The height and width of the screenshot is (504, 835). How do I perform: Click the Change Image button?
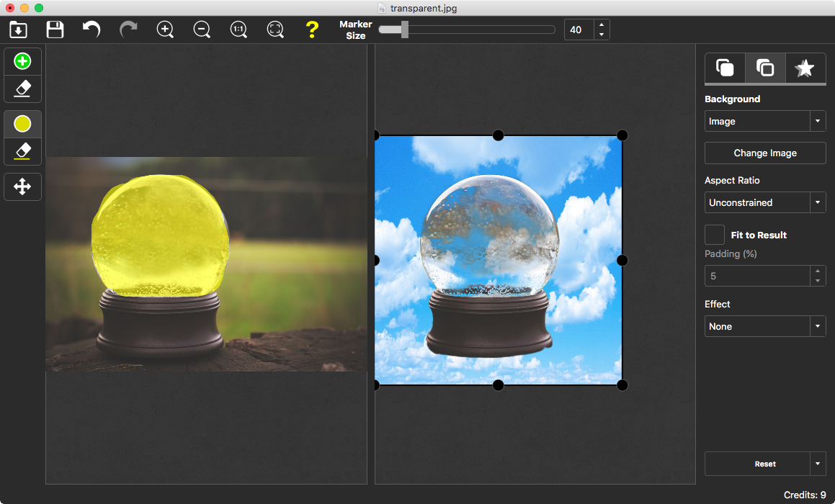coord(764,153)
